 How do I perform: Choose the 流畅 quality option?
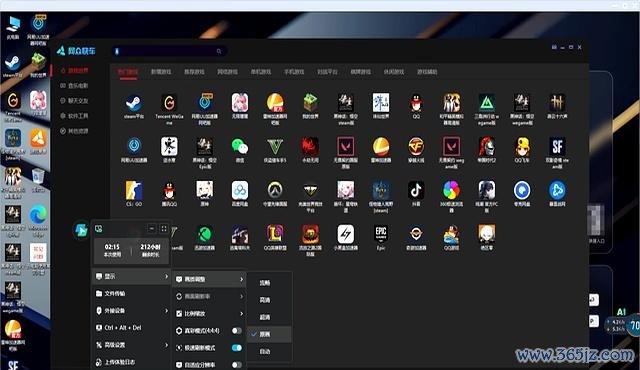click(269, 283)
